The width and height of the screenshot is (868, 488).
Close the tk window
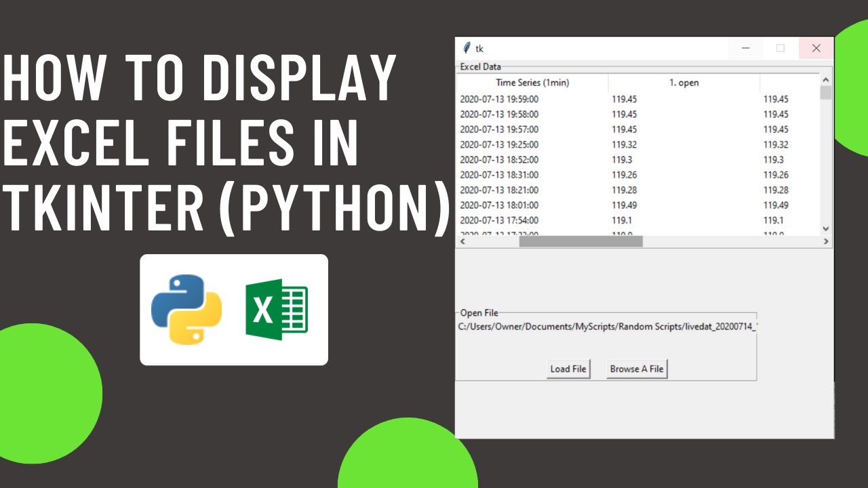[x=816, y=48]
